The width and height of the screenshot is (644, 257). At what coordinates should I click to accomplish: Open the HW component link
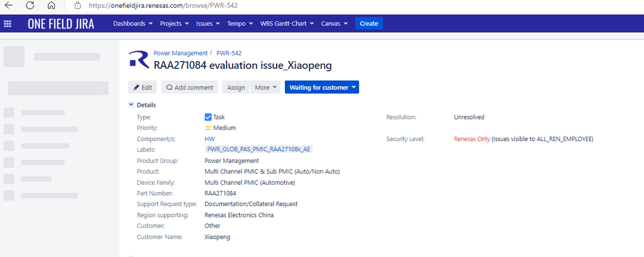coord(210,139)
